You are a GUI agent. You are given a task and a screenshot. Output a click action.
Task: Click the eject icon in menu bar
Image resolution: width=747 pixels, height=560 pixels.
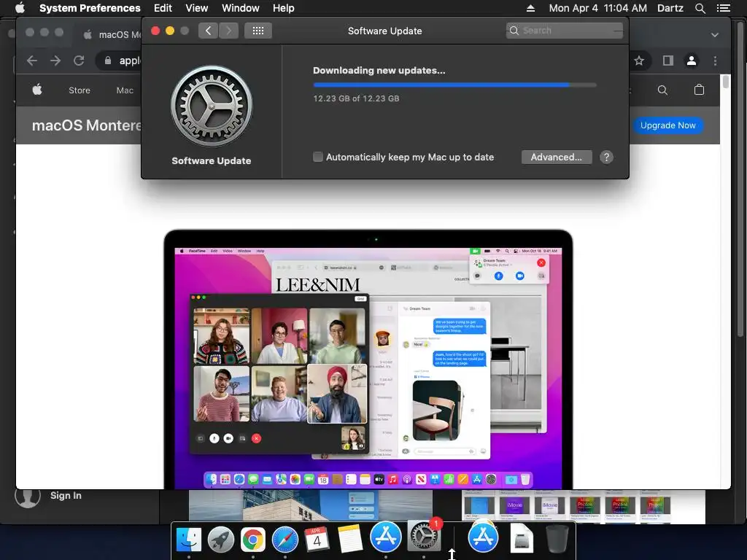click(531, 8)
